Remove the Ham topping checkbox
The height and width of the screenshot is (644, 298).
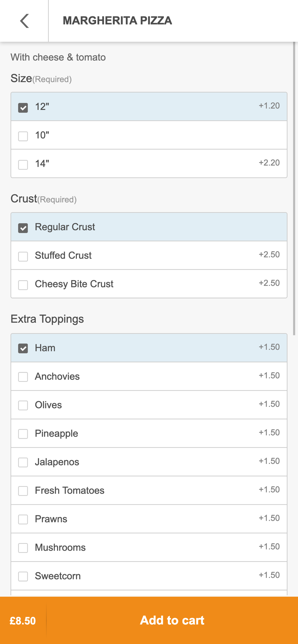point(23,348)
